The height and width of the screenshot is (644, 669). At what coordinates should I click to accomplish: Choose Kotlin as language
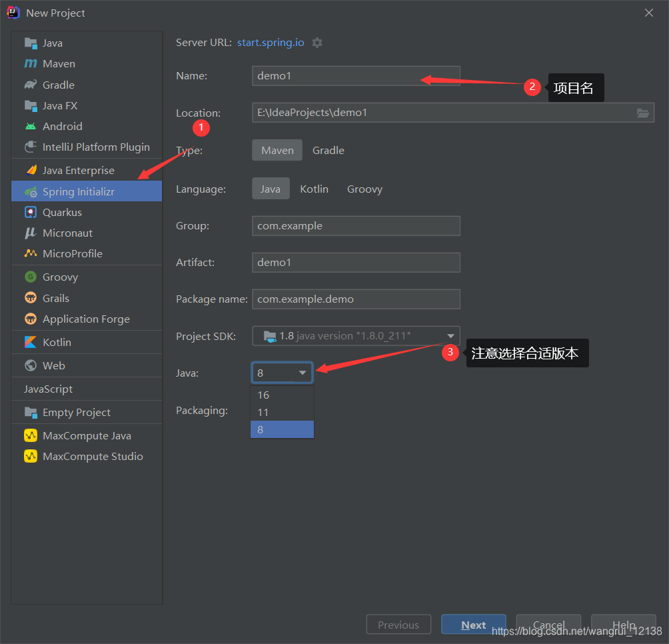(314, 189)
